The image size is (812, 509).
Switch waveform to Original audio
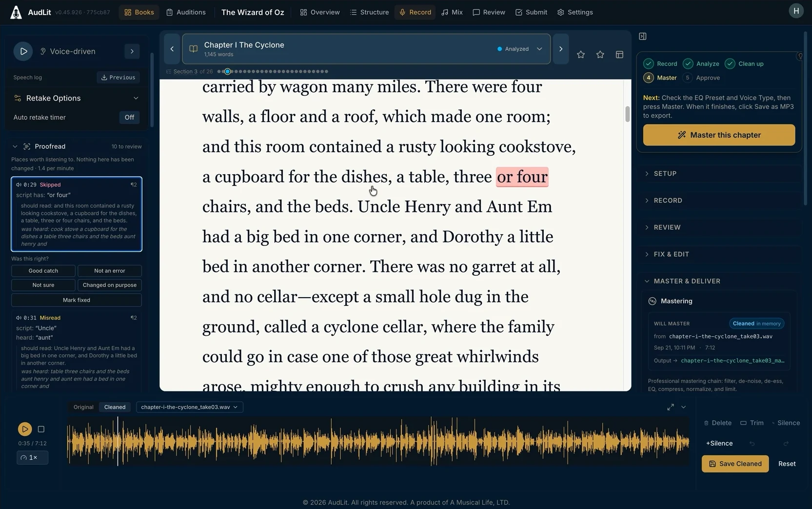click(83, 407)
